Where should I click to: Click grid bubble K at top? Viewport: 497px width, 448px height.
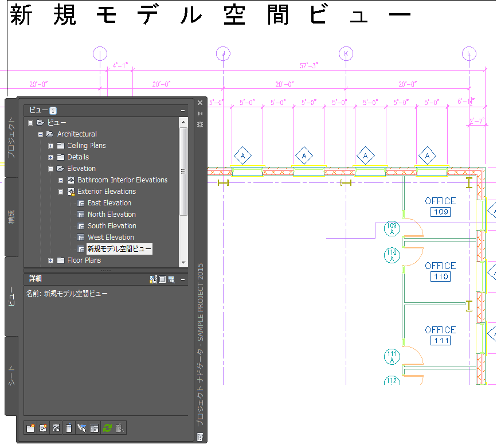click(346, 53)
